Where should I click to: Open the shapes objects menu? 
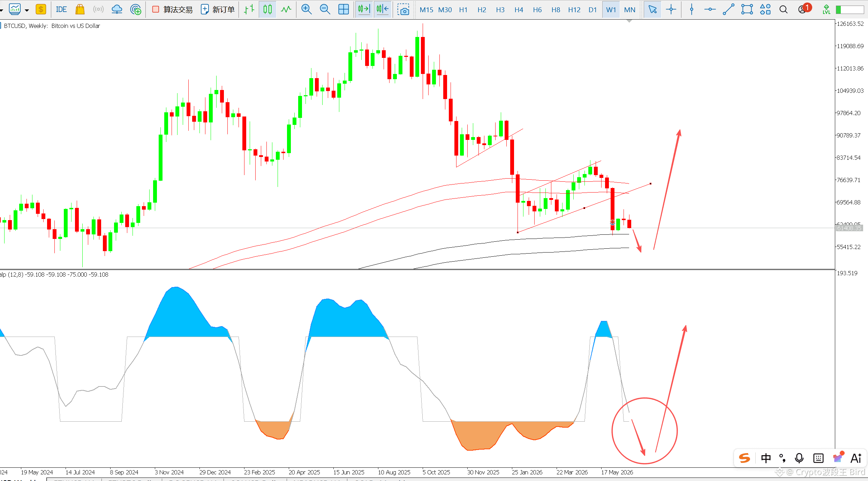(765, 9)
